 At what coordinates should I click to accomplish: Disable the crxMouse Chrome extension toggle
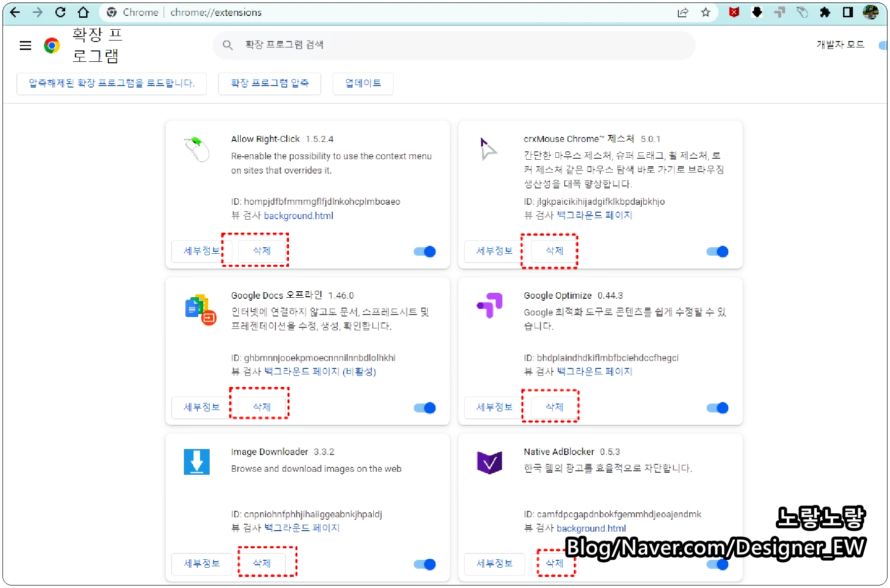[x=717, y=252]
